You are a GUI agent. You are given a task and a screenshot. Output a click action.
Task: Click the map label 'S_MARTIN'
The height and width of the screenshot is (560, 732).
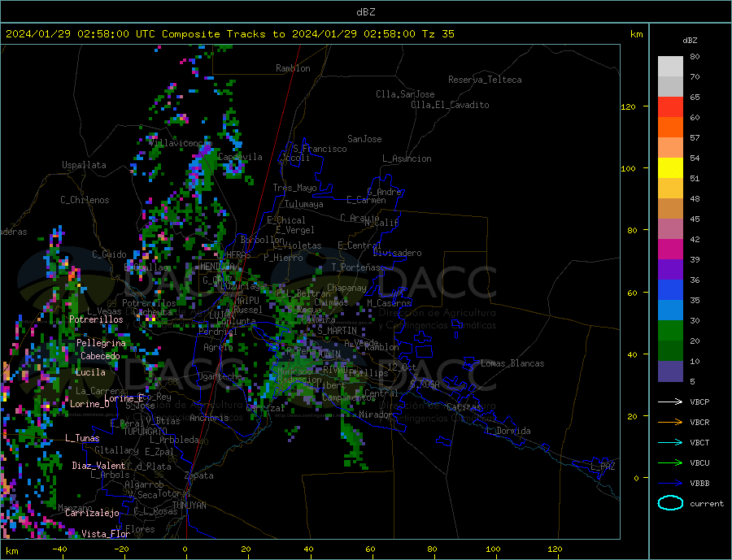[337, 331]
